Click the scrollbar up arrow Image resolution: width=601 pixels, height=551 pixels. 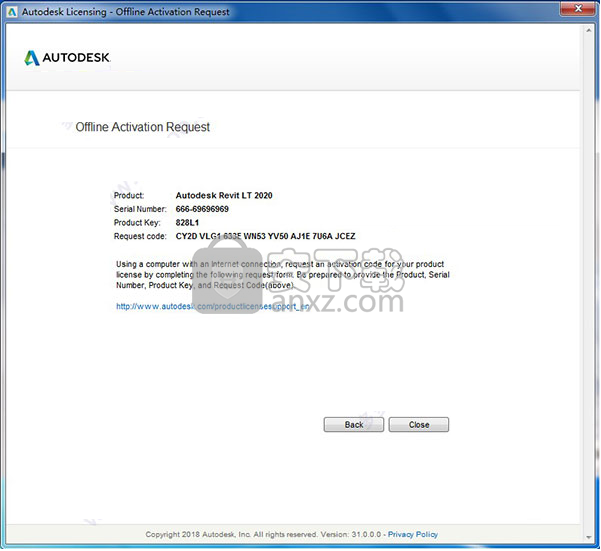pos(589,30)
